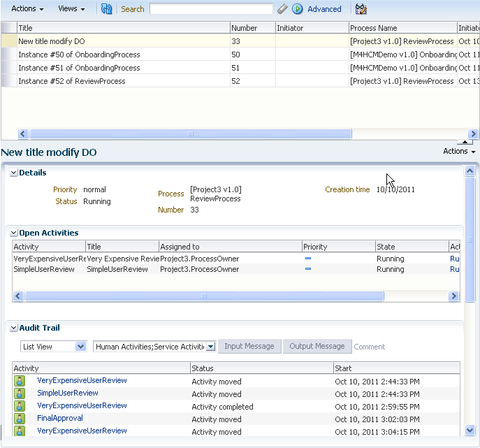Collapse the Details section

pos(13,173)
